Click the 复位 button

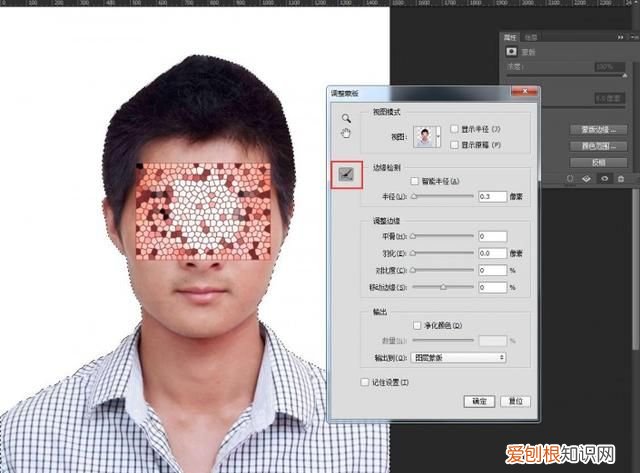[x=516, y=401]
